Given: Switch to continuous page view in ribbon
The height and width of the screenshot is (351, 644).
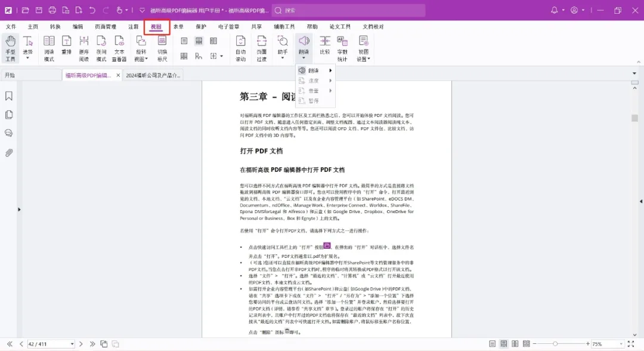Looking at the screenshot, I should click(x=199, y=41).
